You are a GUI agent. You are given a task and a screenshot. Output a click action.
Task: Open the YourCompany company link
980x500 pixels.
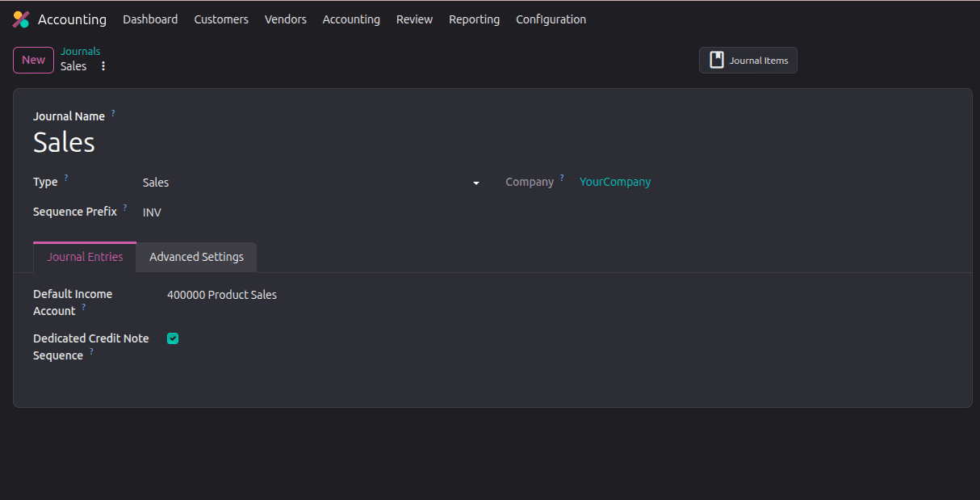[615, 182]
